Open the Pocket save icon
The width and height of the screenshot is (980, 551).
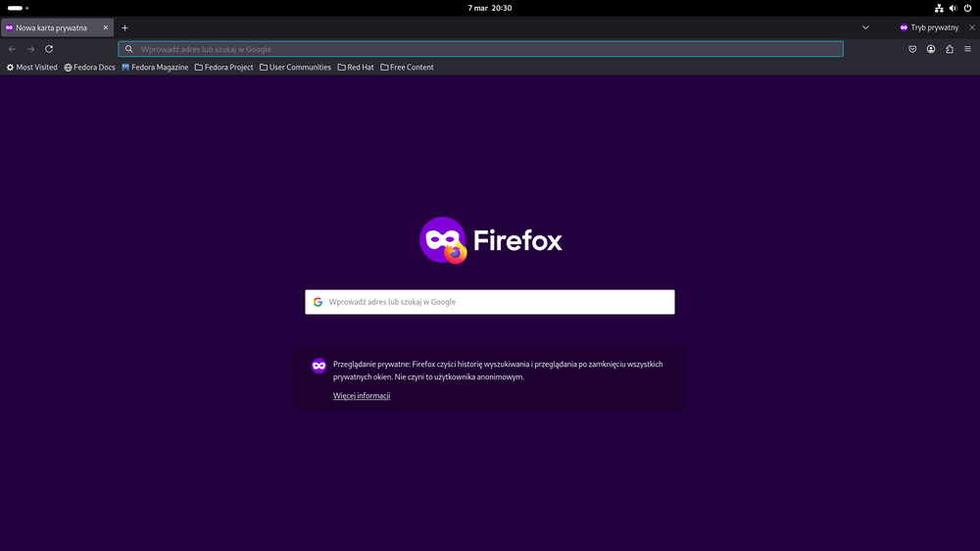point(912,49)
